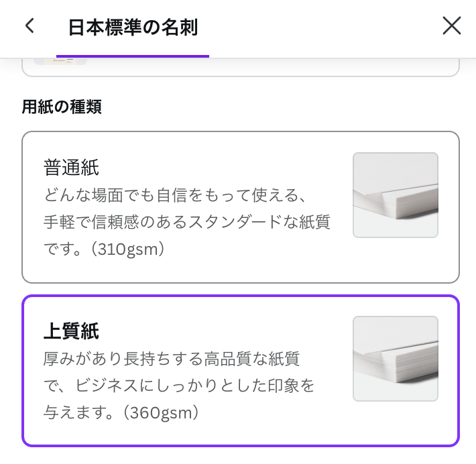The image size is (476, 464).
Task: Click the text 手軽で信頼感のあるスタンダードな紙質
Action: click(x=186, y=222)
